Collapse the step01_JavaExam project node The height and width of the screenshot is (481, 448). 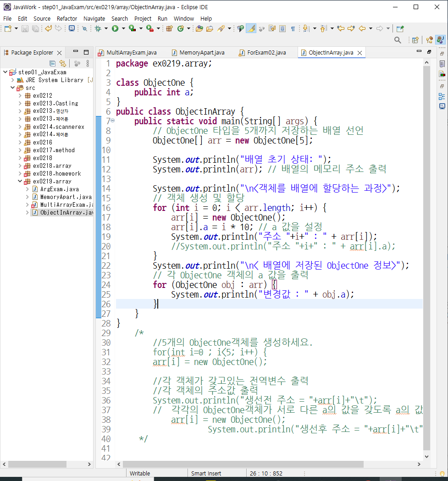pos(5,72)
